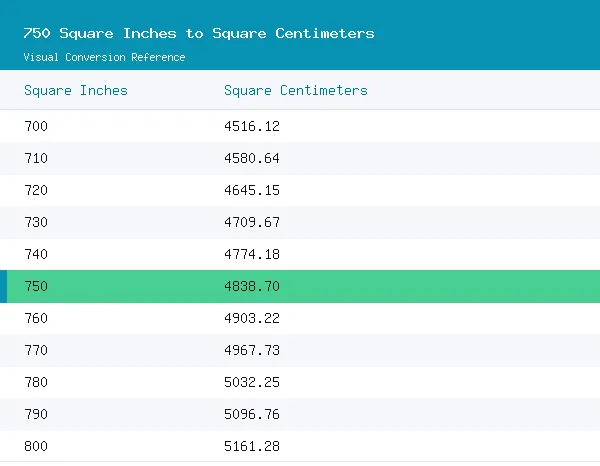600x466 pixels.
Task: Select the cell showing 5096.76
Action: [x=252, y=414]
